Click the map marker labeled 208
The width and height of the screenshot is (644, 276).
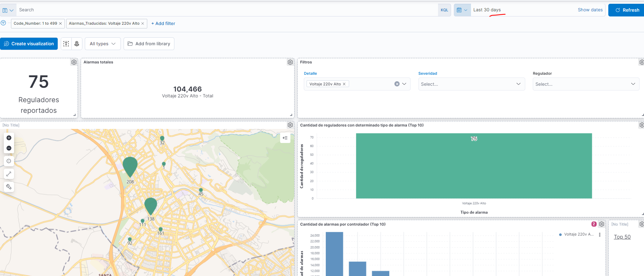(130, 167)
